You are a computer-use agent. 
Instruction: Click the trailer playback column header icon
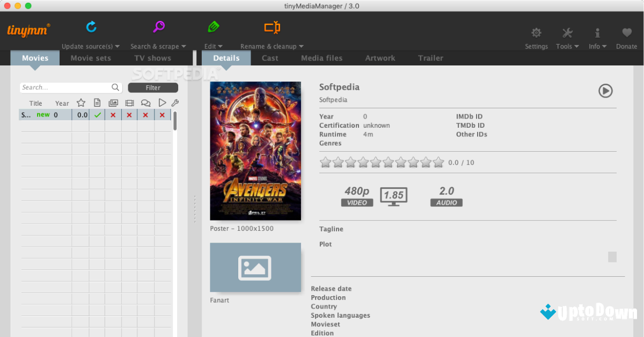pos(162,102)
